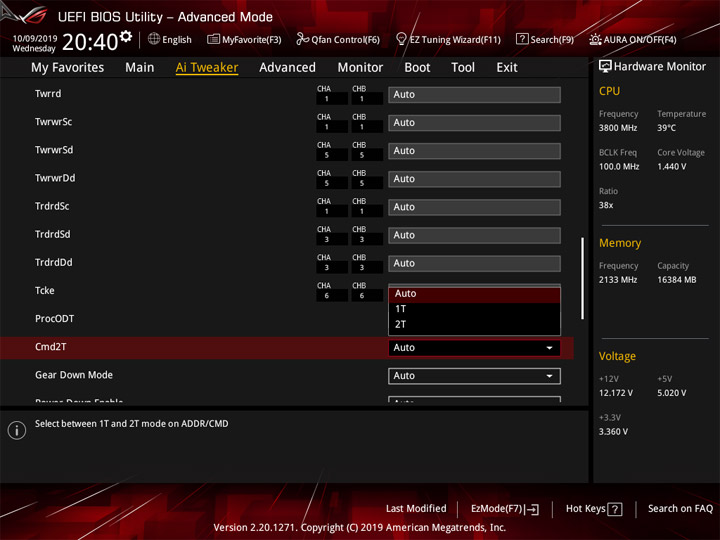Go to the Exit tab
This screenshot has width=720, height=540.
point(507,68)
